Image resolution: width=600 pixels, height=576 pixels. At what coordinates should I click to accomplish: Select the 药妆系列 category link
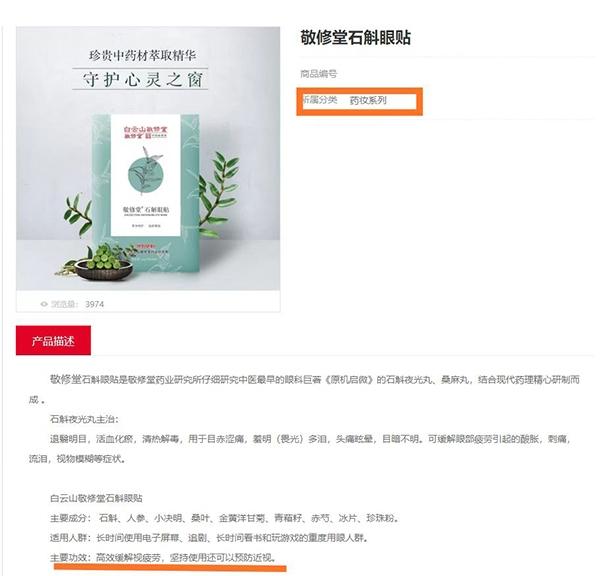tap(368, 100)
